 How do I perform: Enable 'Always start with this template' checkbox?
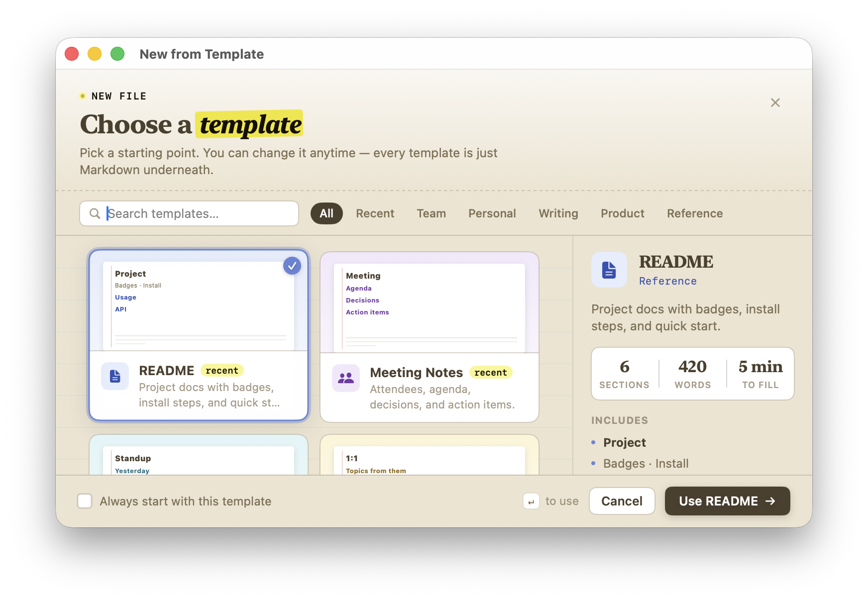(x=85, y=501)
